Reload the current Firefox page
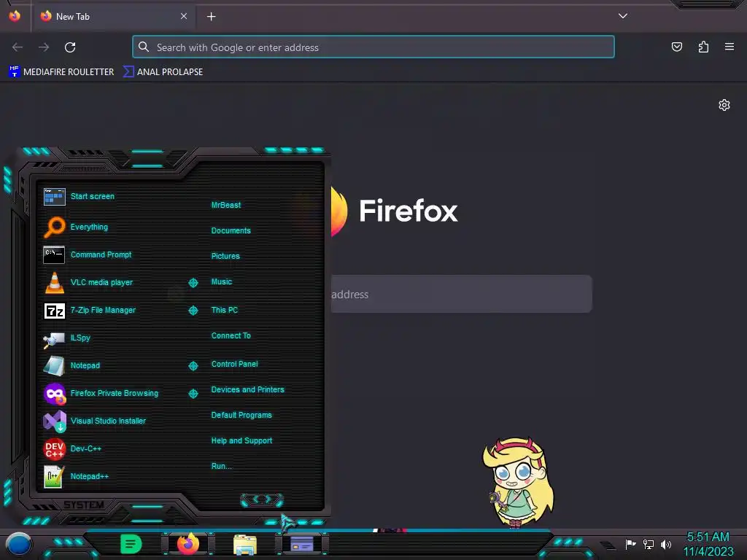The image size is (747, 560). [x=70, y=47]
